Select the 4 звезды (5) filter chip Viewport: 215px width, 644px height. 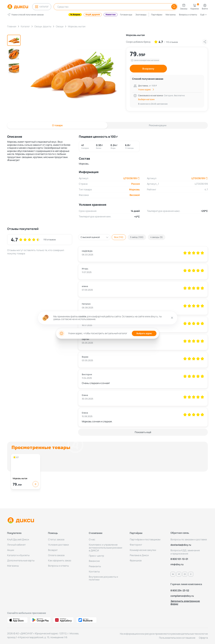pyautogui.click(x=156, y=237)
